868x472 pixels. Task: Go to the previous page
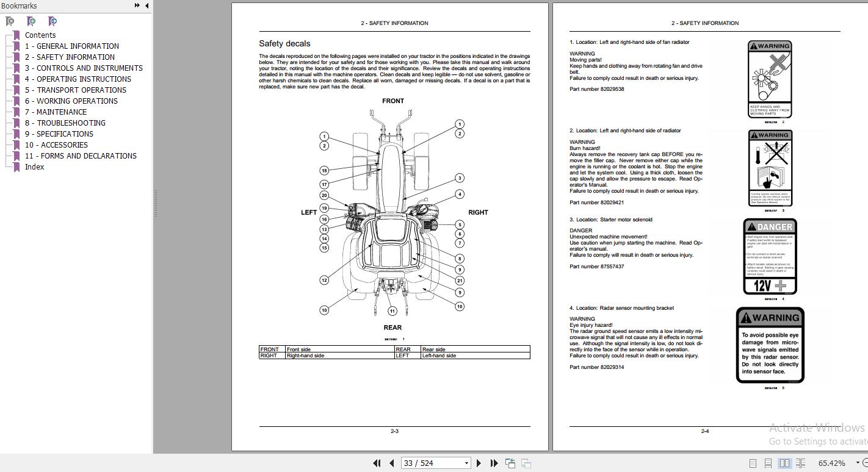pyautogui.click(x=392, y=463)
